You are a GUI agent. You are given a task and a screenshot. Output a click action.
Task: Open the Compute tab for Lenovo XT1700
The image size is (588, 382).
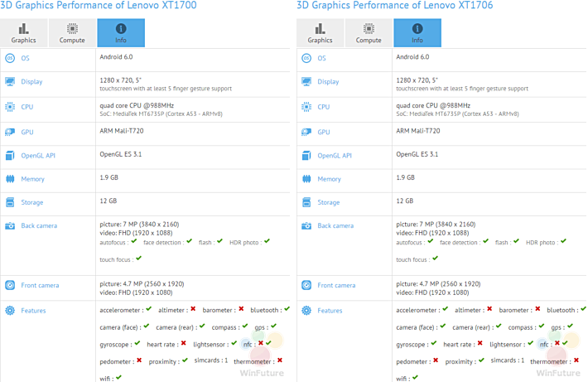72,32
